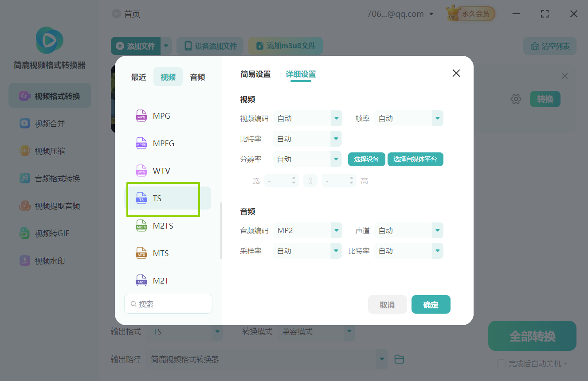Toggle the aspect ratio lock between 宽 and 高
The height and width of the screenshot is (381, 588).
310,180
